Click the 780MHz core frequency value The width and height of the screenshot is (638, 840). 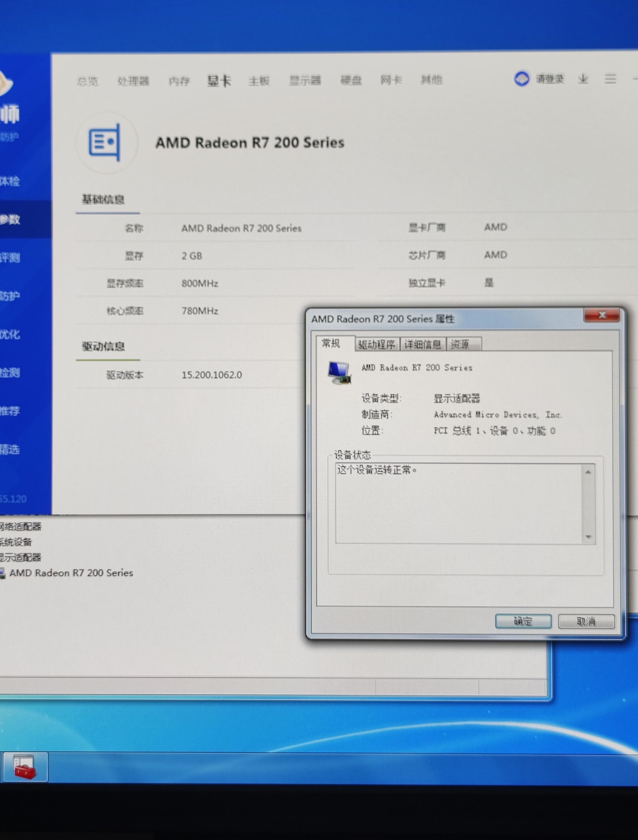200,311
